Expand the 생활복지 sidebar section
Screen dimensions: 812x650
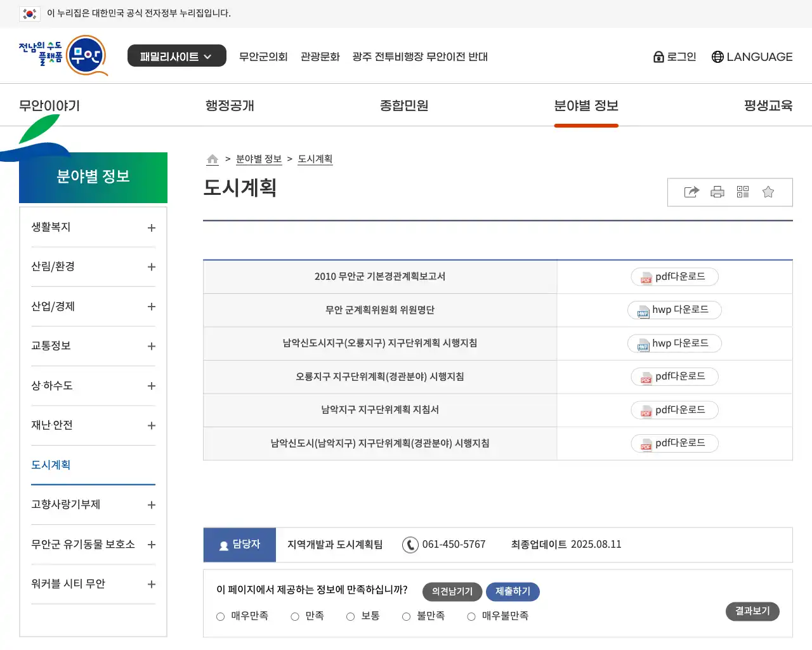tap(151, 228)
